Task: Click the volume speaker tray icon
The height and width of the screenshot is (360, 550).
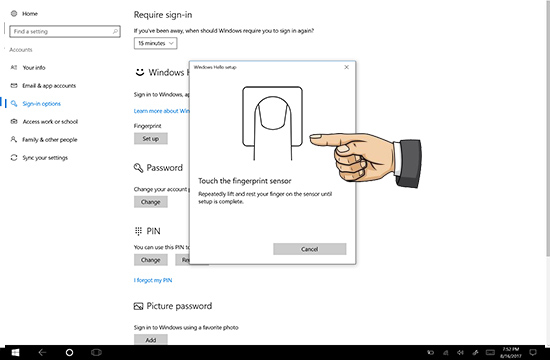Action: click(x=461, y=353)
